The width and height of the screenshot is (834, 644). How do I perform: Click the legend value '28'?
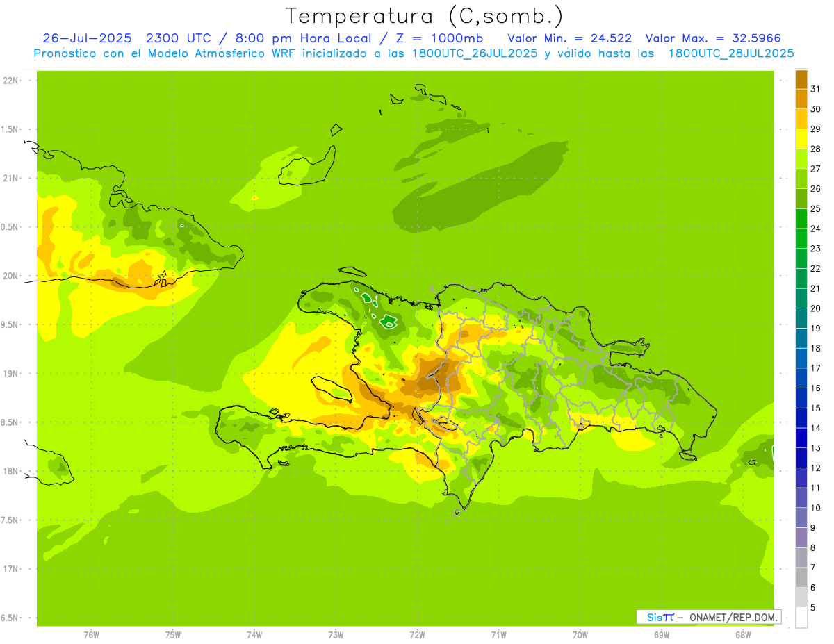coord(815,149)
